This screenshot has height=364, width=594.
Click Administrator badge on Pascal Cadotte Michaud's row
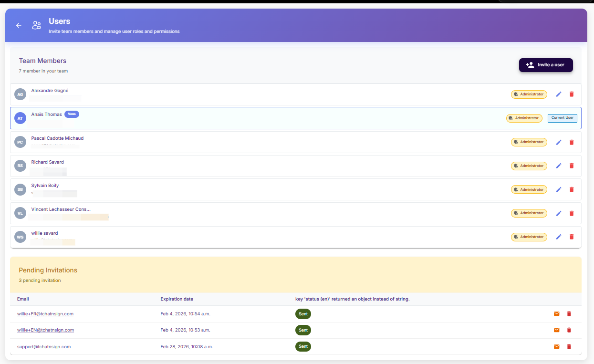pos(529,142)
